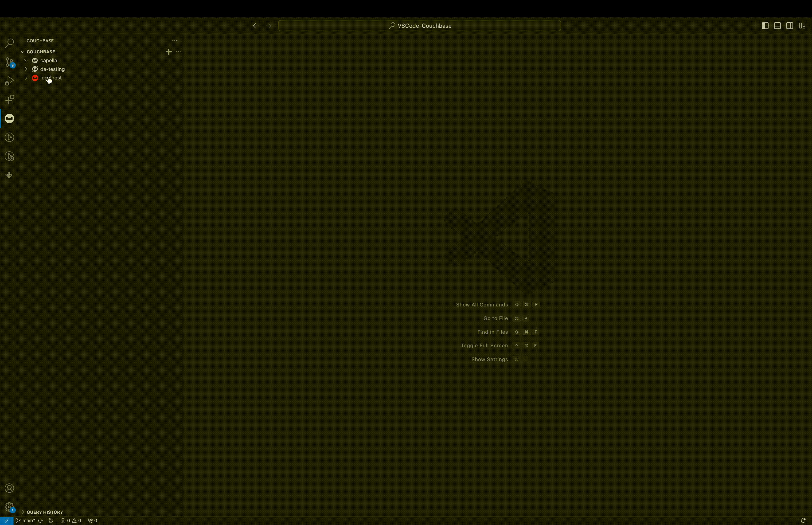The height and width of the screenshot is (525, 812).
Task: Click the main* branch in status bar
Action: tap(26, 521)
